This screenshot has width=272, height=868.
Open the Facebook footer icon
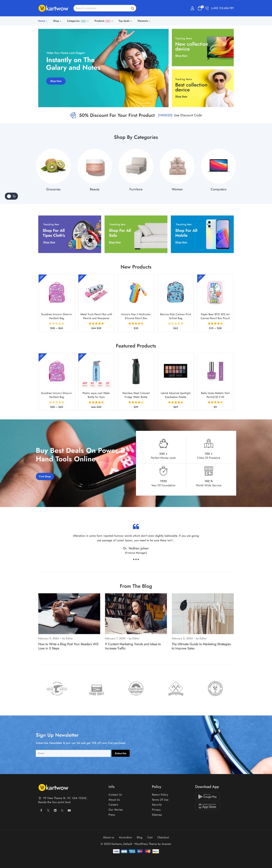[41, 810]
